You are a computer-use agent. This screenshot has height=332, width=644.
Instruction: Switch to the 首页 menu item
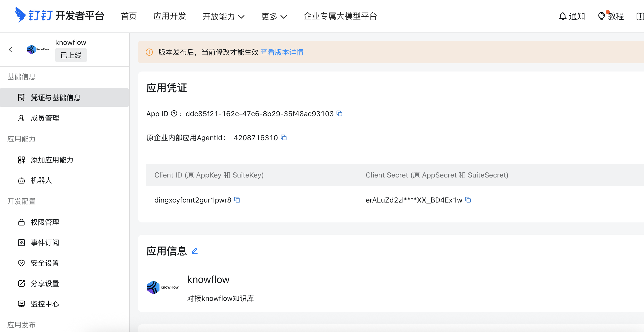(129, 16)
